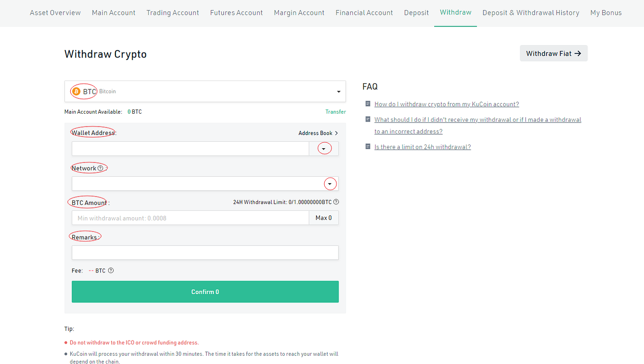Expand the Address Book chevron
The width and height of the screenshot is (644, 364).
tap(336, 133)
